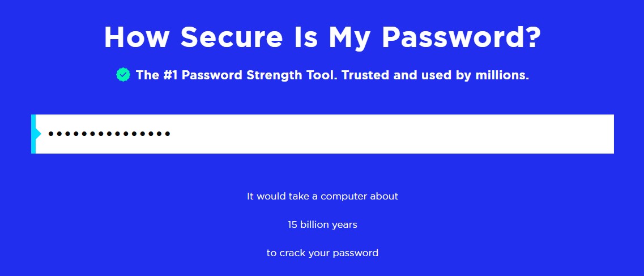Click the green verified checkmark badge
This screenshot has width=644, height=276.
point(123,74)
